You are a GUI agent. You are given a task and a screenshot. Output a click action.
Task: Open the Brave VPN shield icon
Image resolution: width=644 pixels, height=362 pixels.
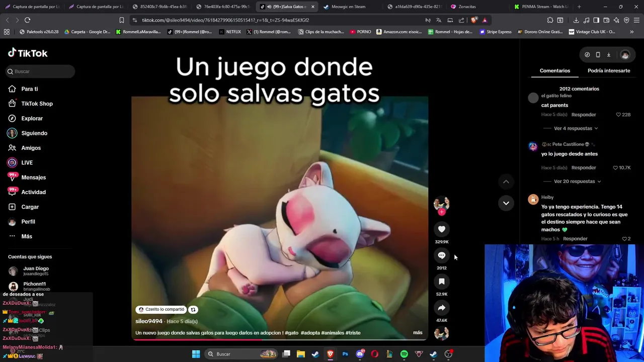coord(626,20)
